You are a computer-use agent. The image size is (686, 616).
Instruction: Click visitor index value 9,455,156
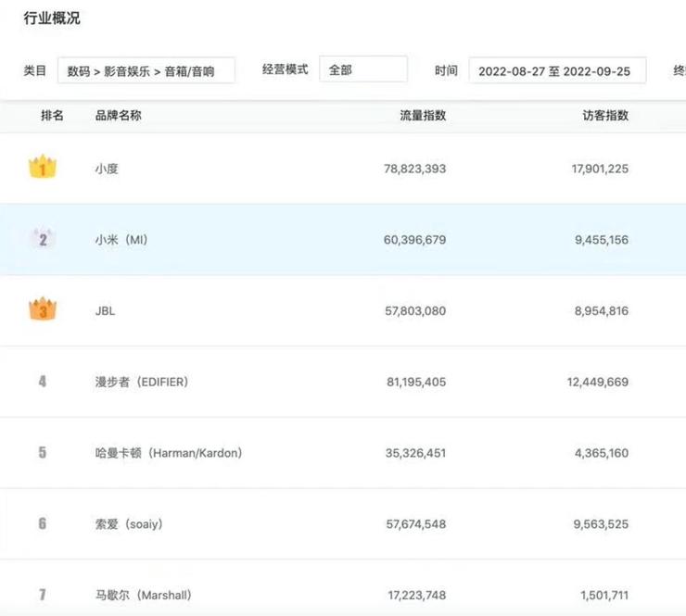(602, 240)
